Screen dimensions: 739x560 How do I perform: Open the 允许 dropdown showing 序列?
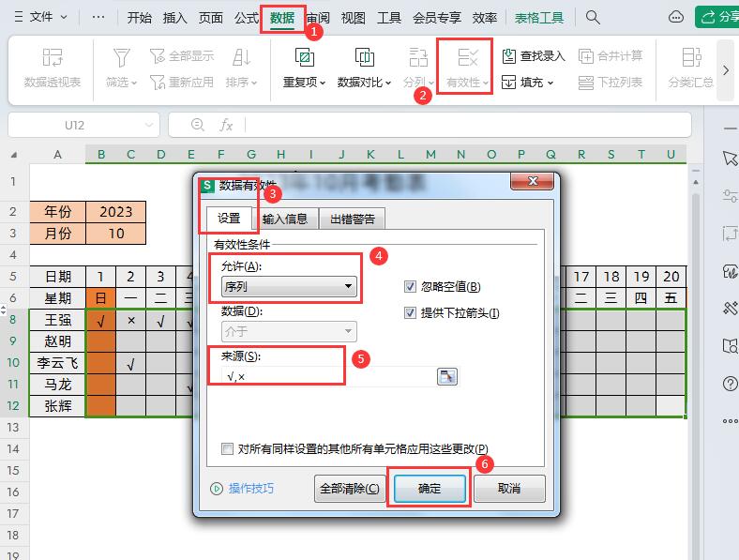click(x=289, y=286)
